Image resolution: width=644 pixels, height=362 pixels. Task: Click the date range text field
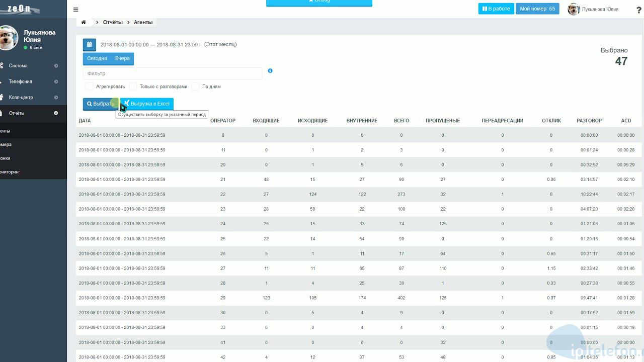[x=150, y=45]
